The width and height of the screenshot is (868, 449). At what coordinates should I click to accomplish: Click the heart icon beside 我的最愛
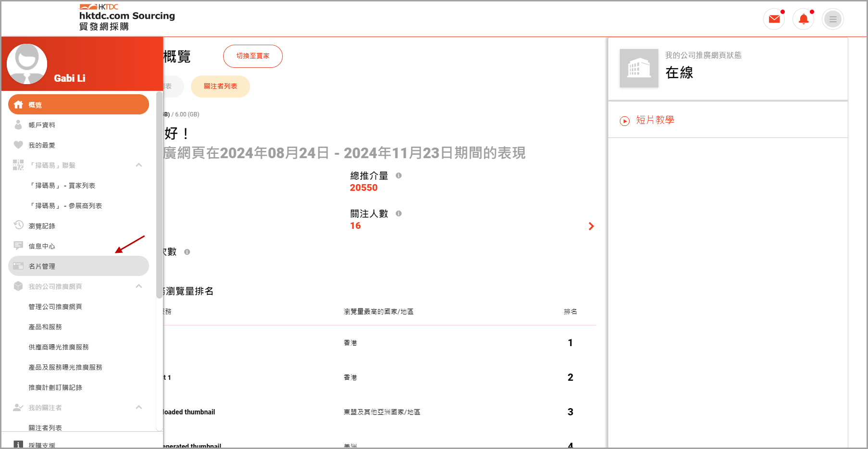tap(18, 145)
